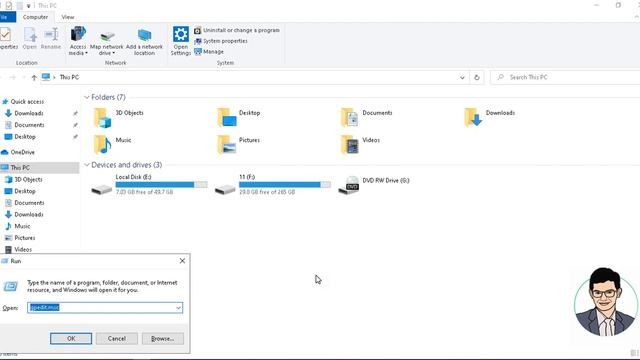Image resolution: width=640 pixels, height=360 pixels.
Task: Select the DVD RW Drive (G:)
Action: 374,184
